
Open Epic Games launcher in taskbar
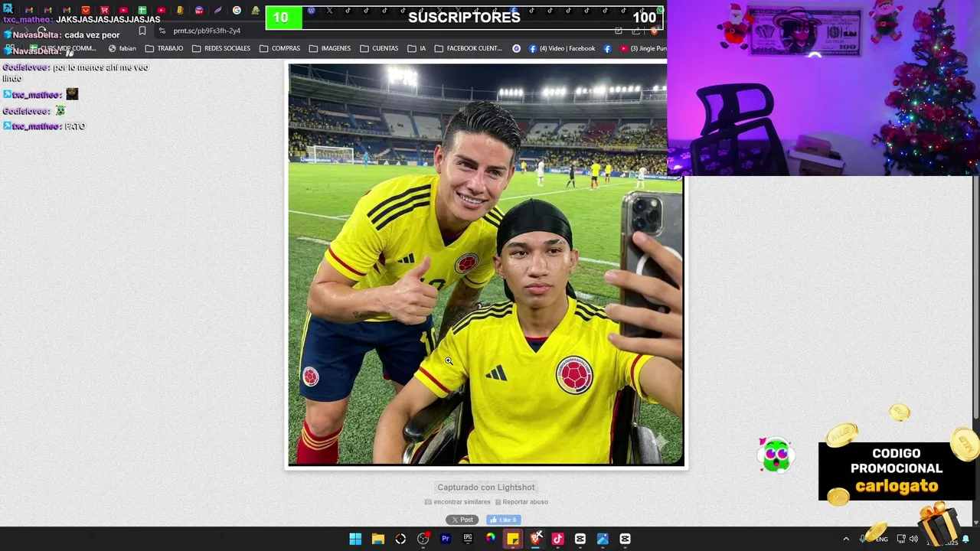(468, 539)
